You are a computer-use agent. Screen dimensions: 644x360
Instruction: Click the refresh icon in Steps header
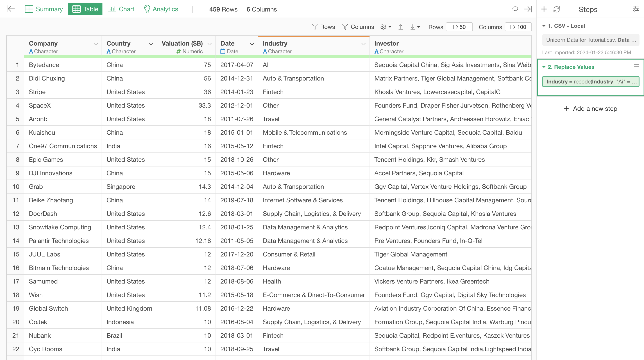[556, 9]
